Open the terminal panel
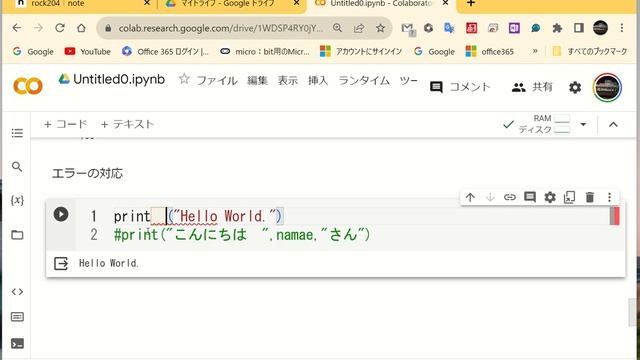 [x=17, y=344]
